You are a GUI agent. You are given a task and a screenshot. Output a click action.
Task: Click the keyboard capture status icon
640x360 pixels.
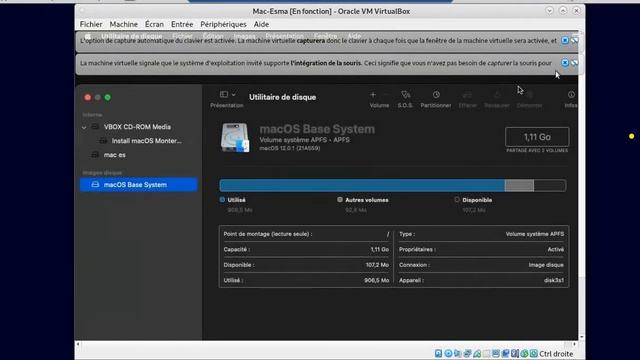point(534,353)
